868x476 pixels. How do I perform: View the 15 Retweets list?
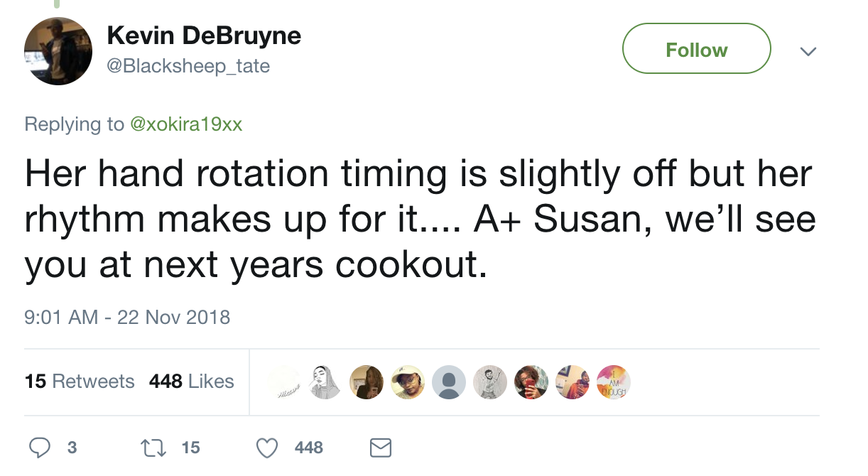click(x=80, y=382)
